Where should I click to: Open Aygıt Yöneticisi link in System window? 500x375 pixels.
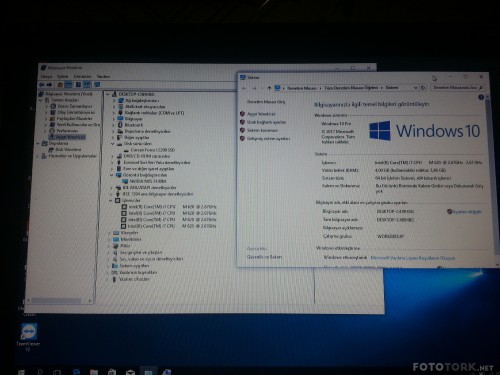click(x=261, y=114)
